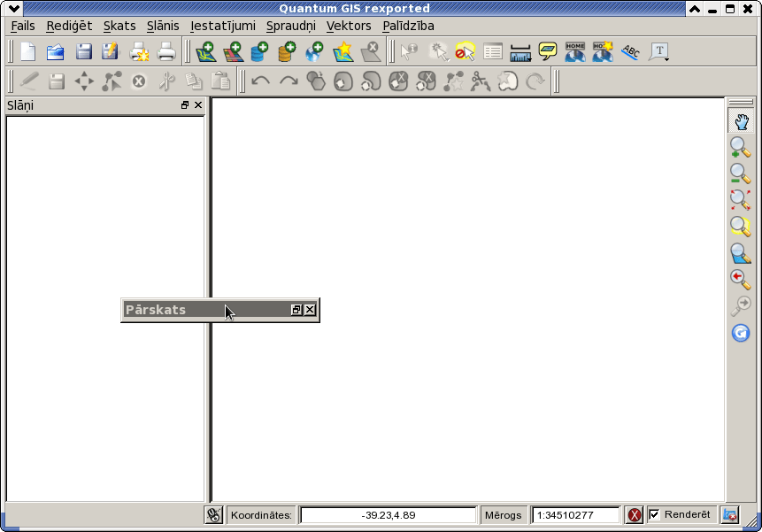Show bookmarks (HOME icon)
Screen dimensions: 762x532
pos(575,51)
